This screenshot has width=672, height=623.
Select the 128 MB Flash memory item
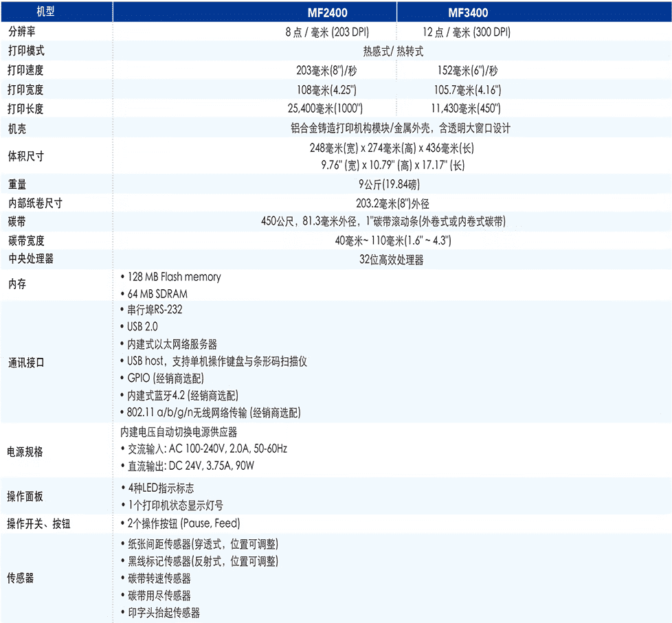(x=174, y=277)
